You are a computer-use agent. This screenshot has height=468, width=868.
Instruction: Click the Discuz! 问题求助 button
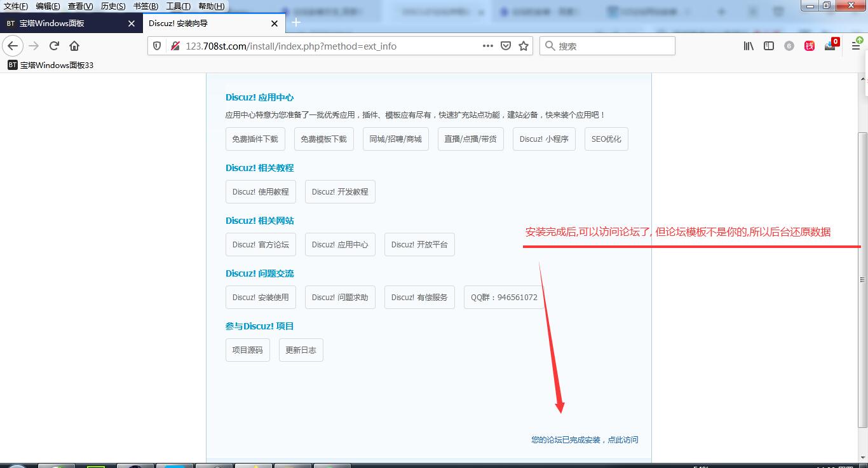tap(340, 298)
